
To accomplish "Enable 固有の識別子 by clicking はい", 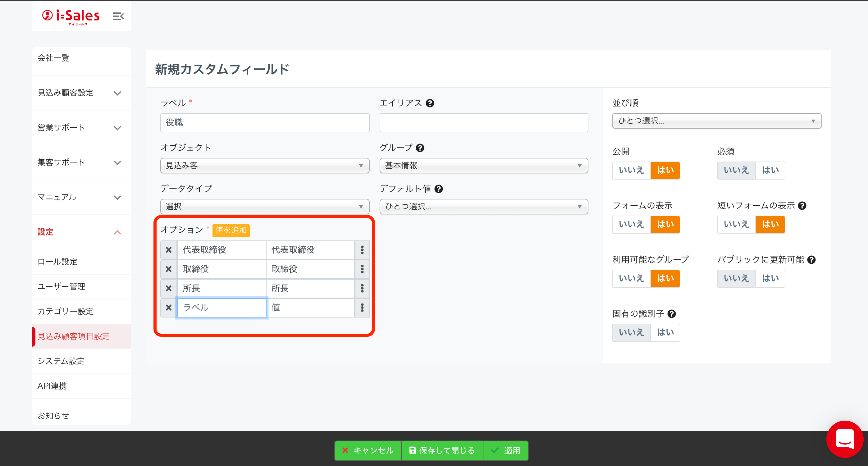I will tap(665, 332).
